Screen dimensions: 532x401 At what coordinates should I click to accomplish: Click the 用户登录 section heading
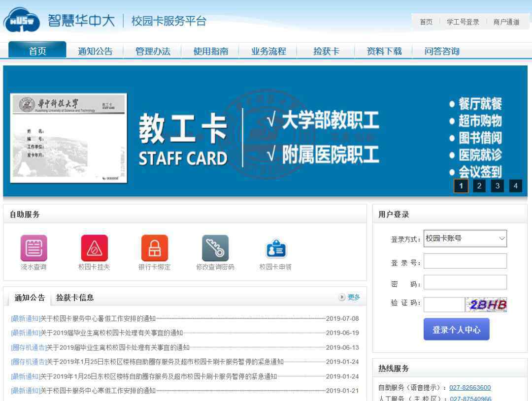tap(394, 214)
